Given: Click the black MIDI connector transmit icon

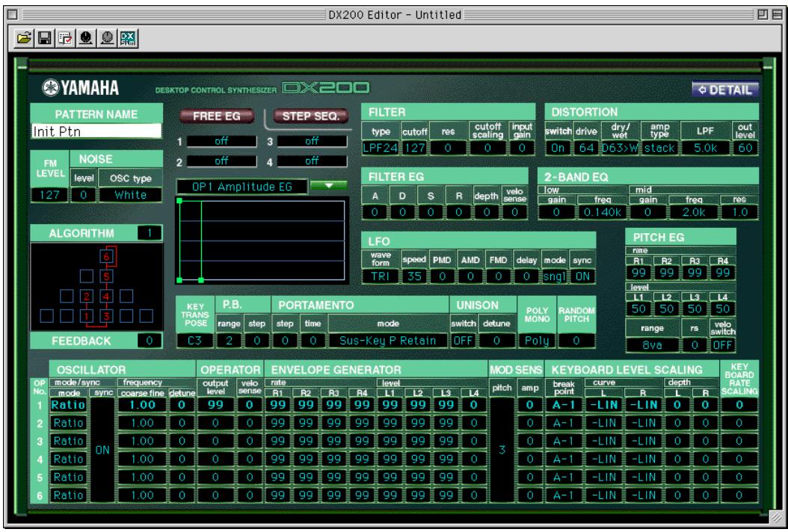Looking at the screenshot, I should [86, 38].
